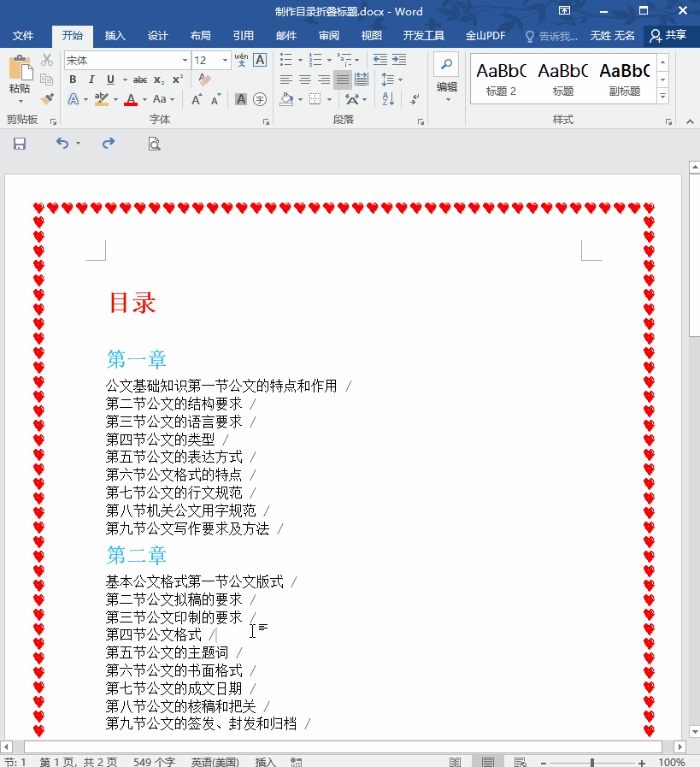Save the document from quick toolbar
The width and height of the screenshot is (700, 767).
[20, 144]
